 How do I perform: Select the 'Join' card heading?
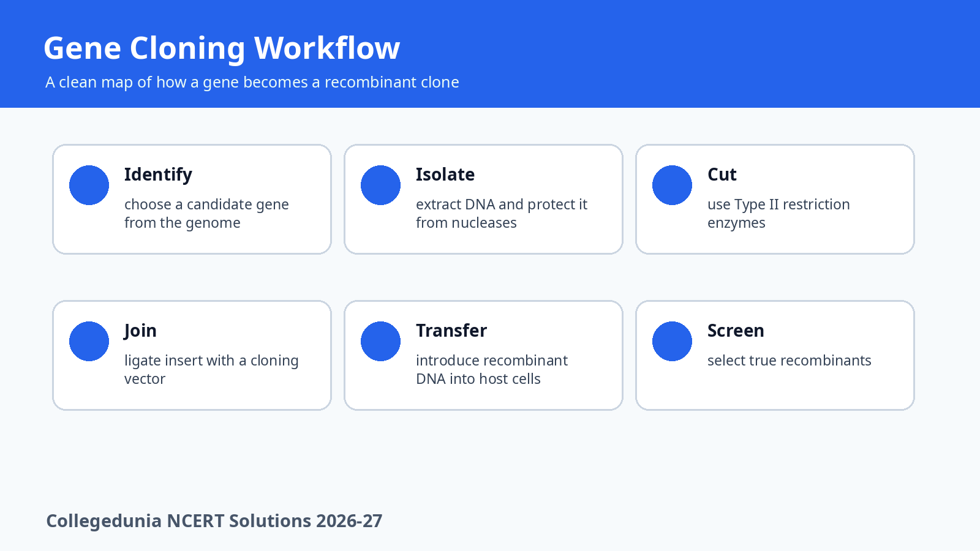point(140,331)
